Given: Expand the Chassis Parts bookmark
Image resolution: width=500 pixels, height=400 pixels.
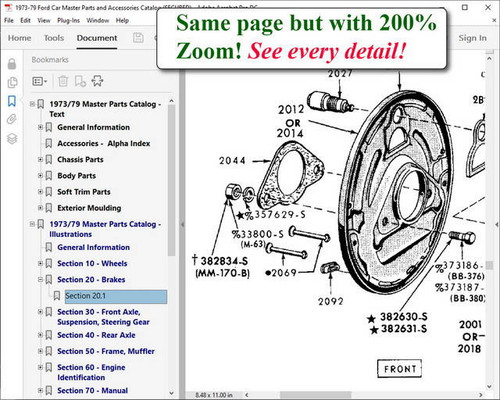Looking at the screenshot, I should coord(40,159).
